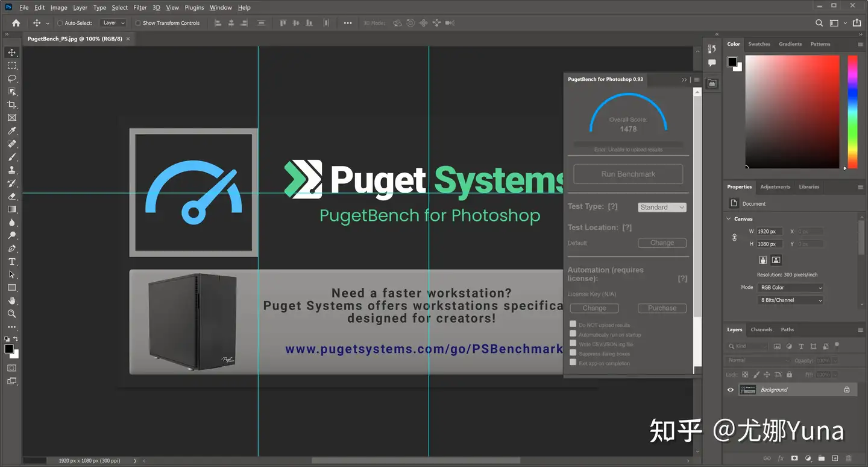Screen dimensions: 868x467
Task: Select the Crop tool
Action: 11,105
